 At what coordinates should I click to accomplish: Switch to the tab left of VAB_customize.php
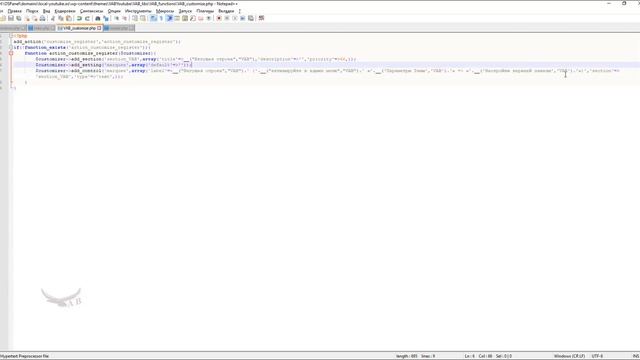click(x=41, y=28)
